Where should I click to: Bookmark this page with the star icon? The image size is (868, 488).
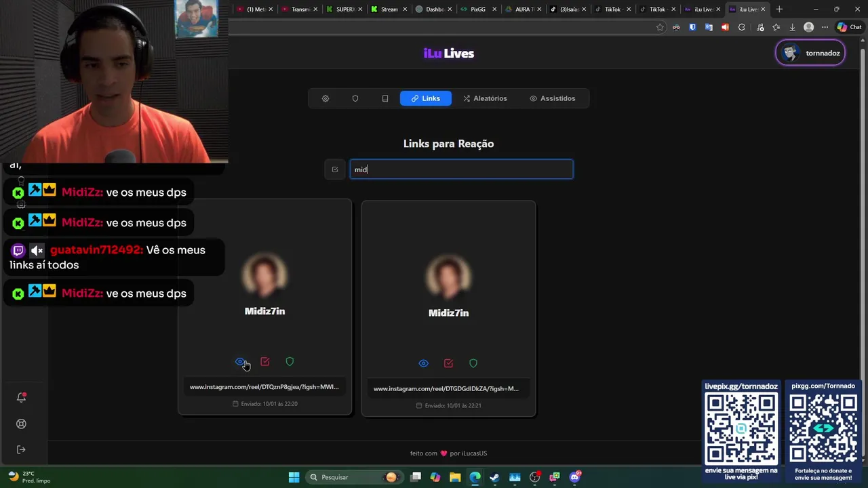tap(660, 27)
